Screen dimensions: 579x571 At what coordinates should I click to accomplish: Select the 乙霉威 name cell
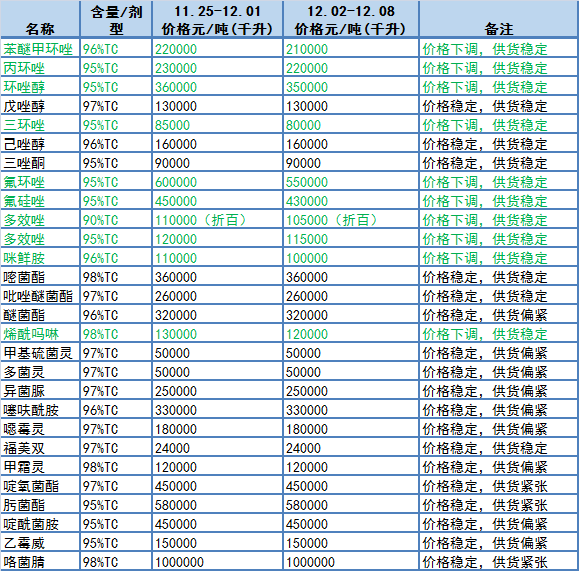(40, 543)
